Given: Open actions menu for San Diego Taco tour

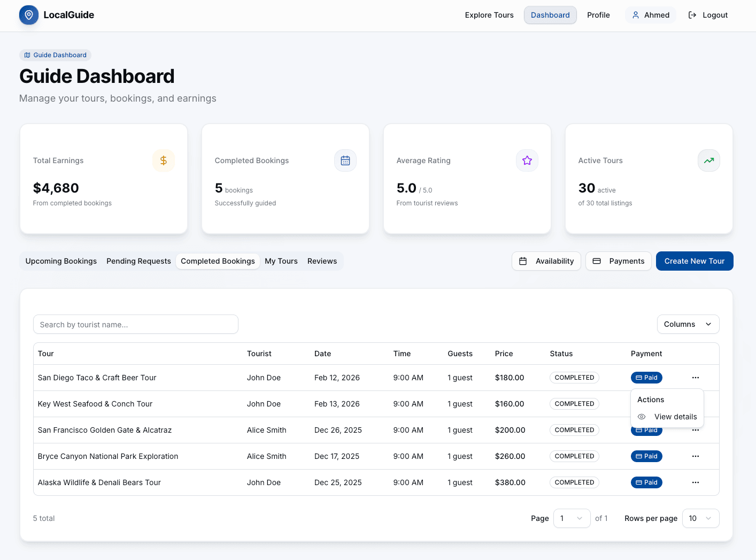Looking at the screenshot, I should [x=696, y=378].
